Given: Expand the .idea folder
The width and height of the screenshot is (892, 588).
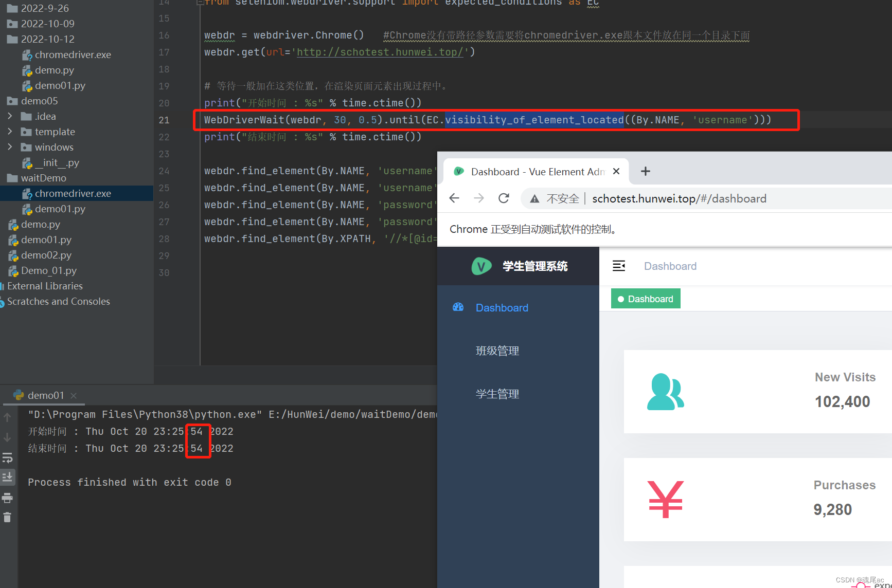Looking at the screenshot, I should (10, 116).
